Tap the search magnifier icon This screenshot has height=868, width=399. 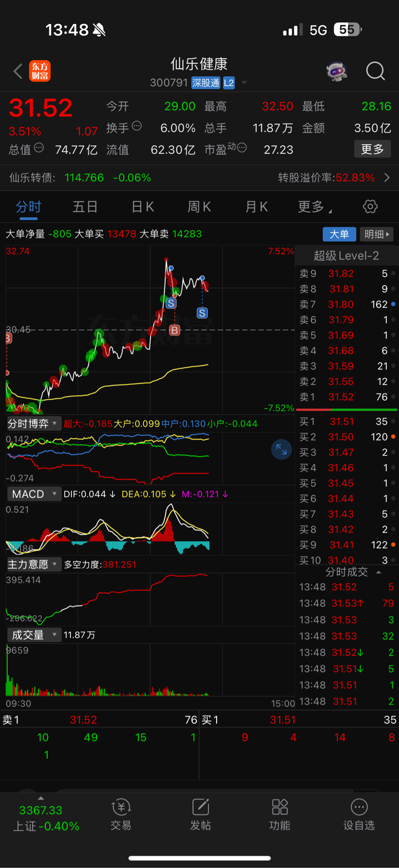point(375,71)
